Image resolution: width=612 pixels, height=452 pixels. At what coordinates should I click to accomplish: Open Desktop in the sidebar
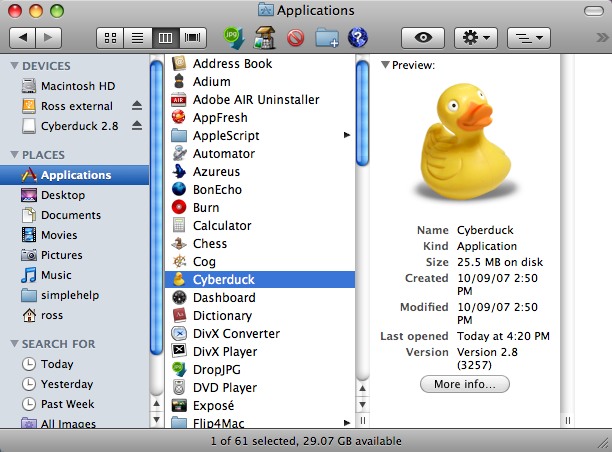click(74, 195)
